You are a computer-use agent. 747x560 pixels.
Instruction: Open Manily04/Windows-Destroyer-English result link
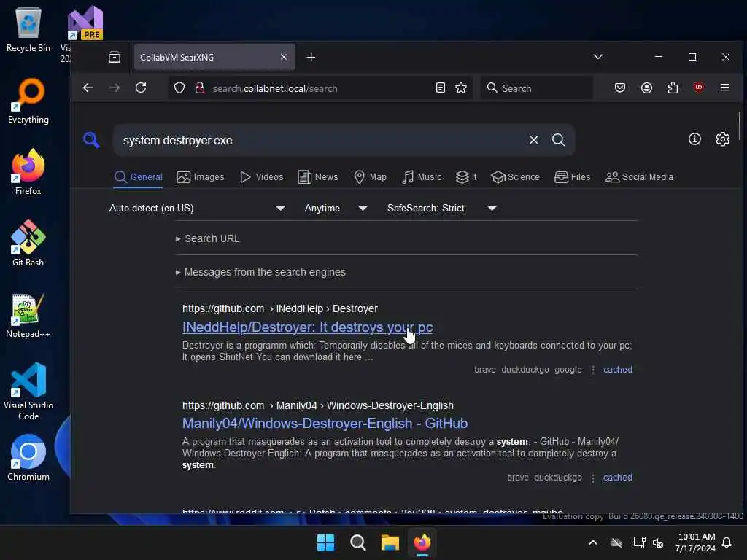(325, 424)
